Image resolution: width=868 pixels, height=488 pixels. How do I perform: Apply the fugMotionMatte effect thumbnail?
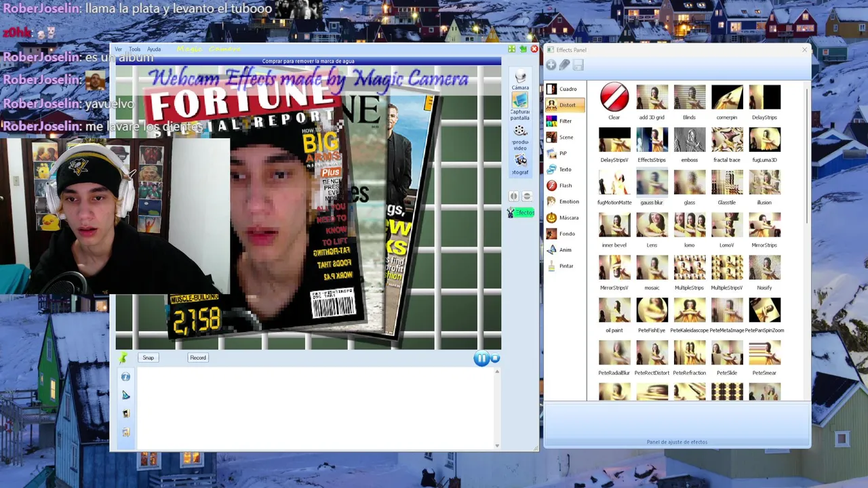point(614,183)
